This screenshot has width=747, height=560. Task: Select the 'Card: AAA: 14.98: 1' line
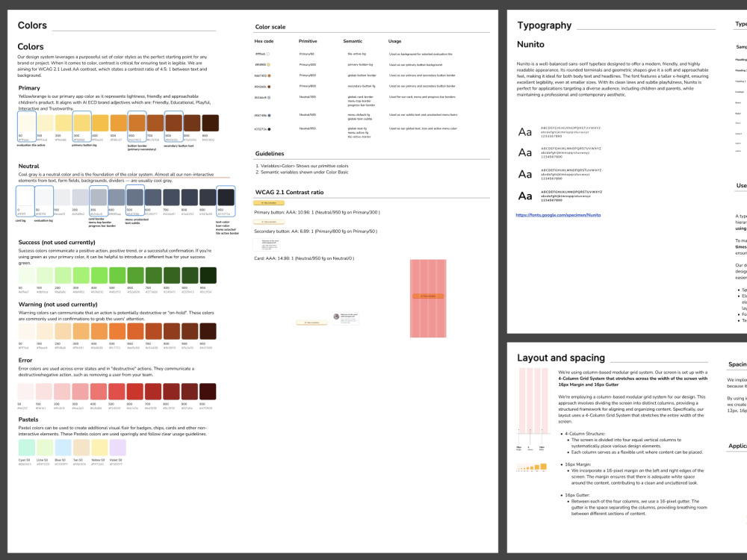point(304,258)
